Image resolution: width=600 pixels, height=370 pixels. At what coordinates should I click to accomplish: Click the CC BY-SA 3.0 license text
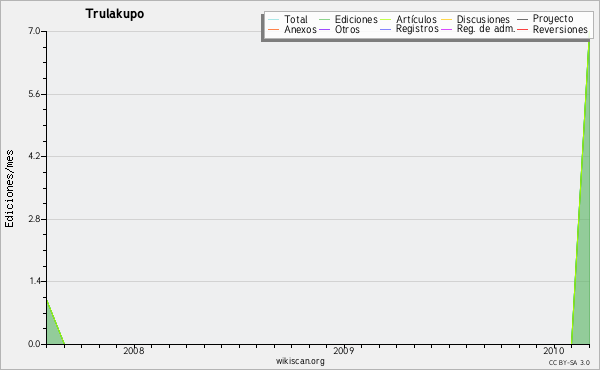tap(569, 362)
